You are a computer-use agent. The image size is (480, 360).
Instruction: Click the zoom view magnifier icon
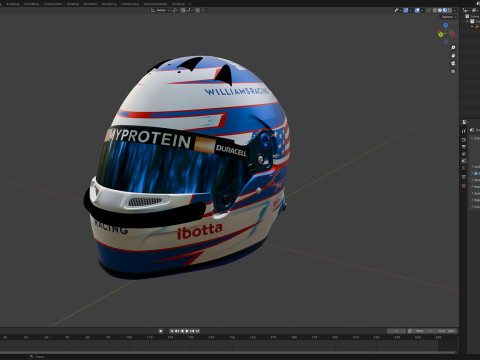pyautogui.click(x=453, y=48)
